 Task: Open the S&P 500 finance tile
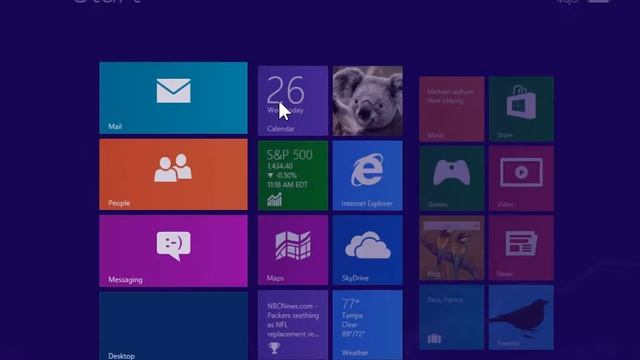click(x=293, y=176)
